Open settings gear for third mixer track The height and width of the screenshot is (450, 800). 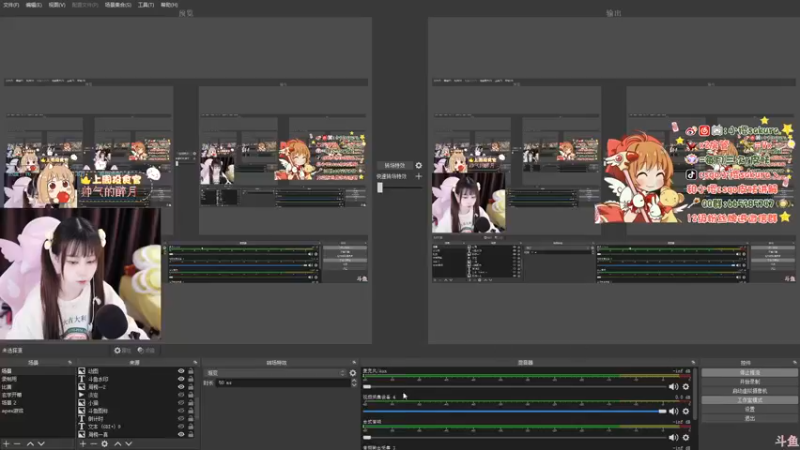point(686,437)
